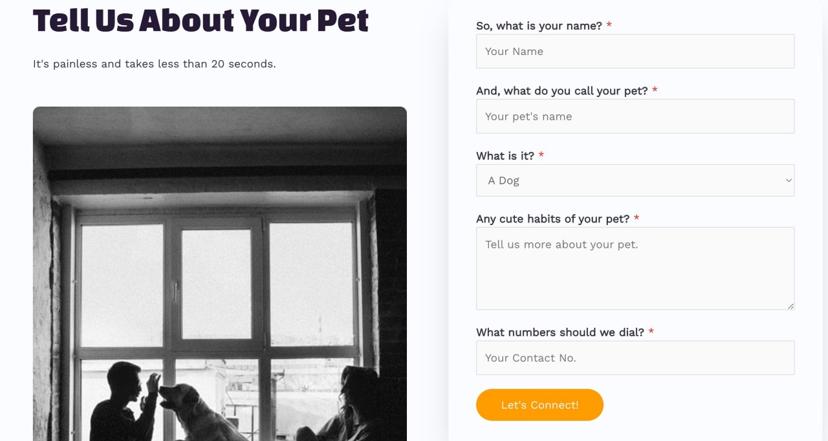Click the cute habits text area

[635, 268]
